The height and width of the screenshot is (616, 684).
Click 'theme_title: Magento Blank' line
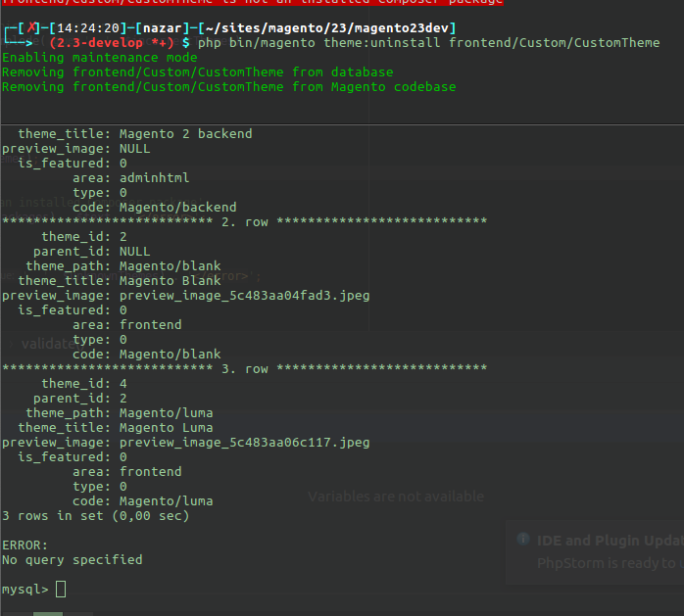click(x=120, y=281)
